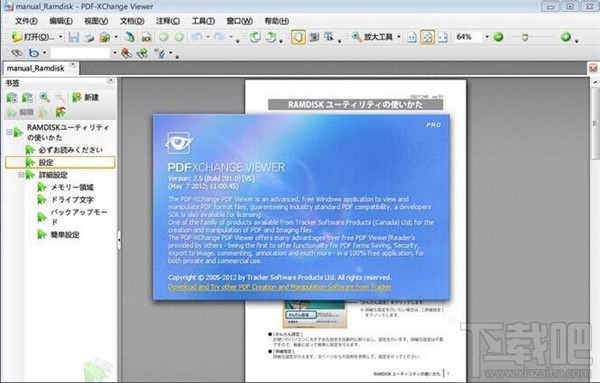The width and height of the screenshot is (600, 383).
Task: Toggle Fit Width view button
Action: coord(443,37)
